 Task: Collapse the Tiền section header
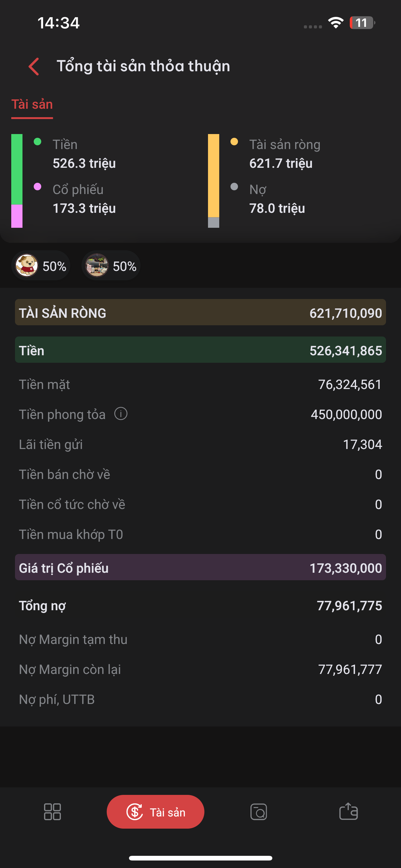[200, 350]
